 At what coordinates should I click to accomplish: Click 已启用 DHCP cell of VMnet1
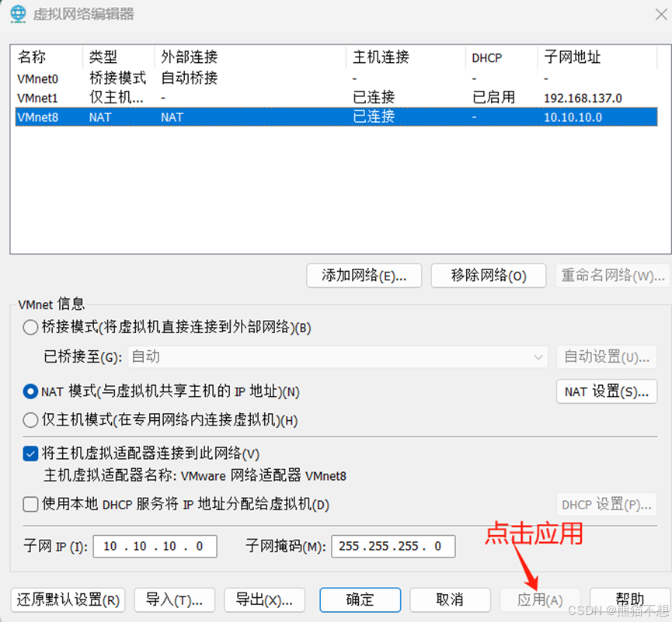point(494,97)
